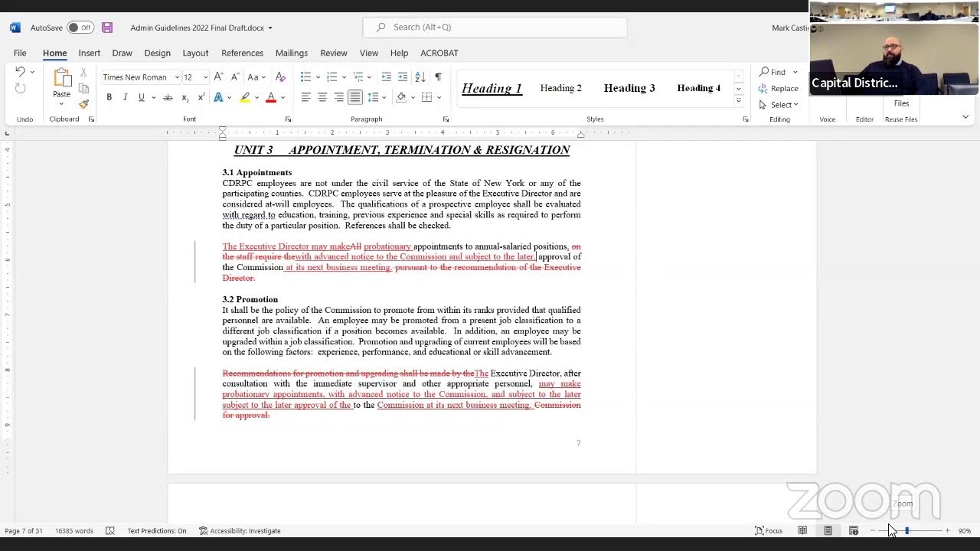Increase paragraph indent
980x551 pixels.
point(403,77)
